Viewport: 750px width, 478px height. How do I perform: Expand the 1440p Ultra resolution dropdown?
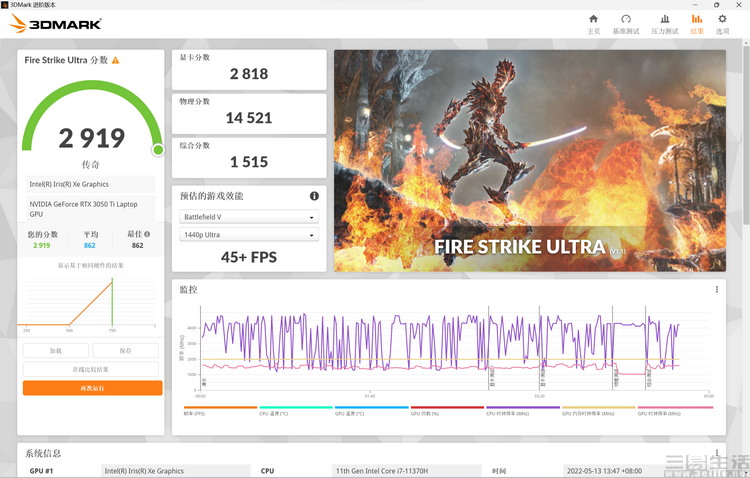pyautogui.click(x=249, y=235)
